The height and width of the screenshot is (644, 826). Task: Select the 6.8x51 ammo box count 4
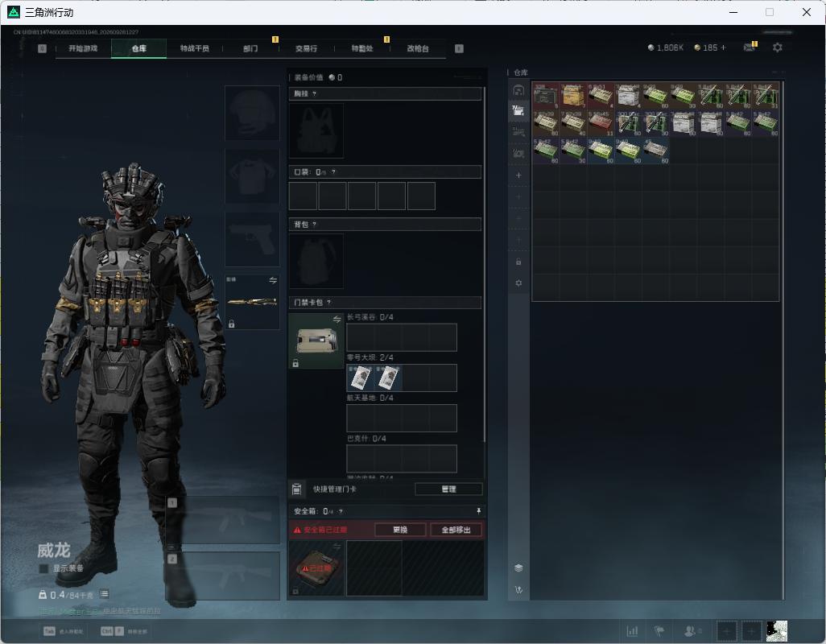(601, 95)
